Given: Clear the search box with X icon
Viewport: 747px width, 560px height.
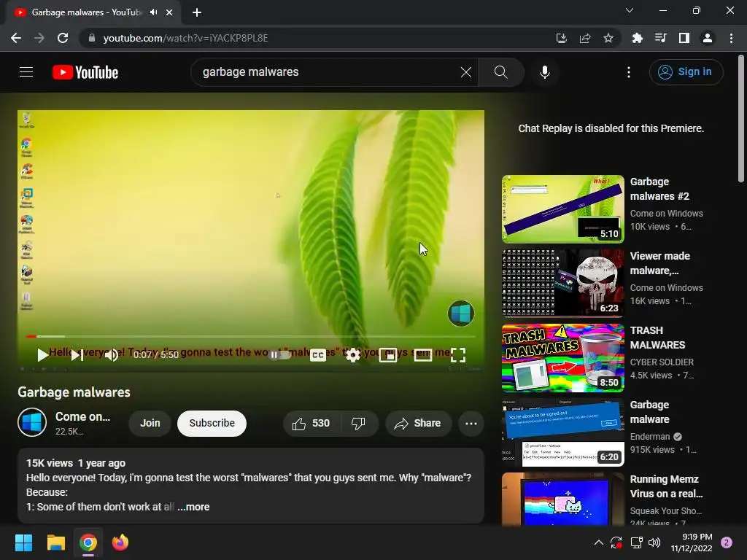Looking at the screenshot, I should [466, 72].
